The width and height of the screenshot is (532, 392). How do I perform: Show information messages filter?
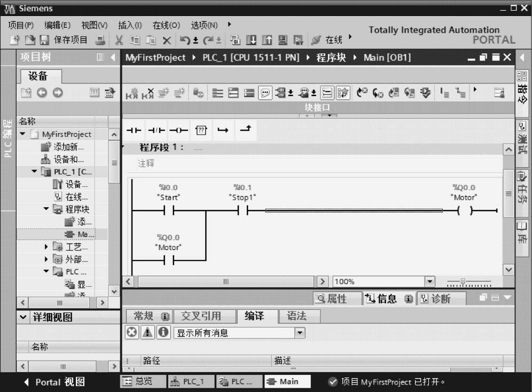(163, 332)
